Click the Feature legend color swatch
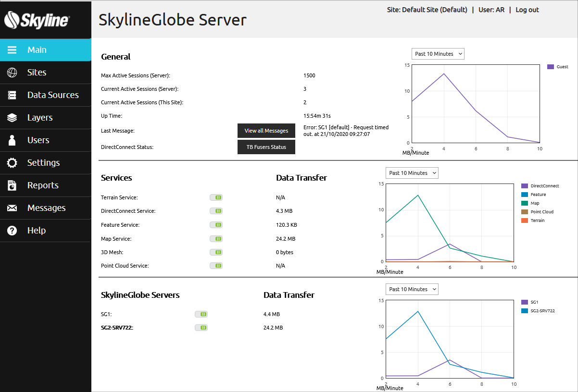This screenshot has width=578, height=392. (525, 195)
